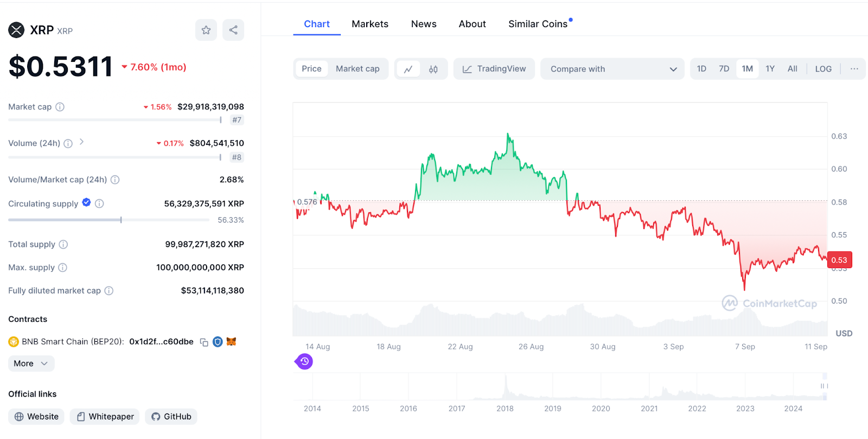Click the #7 market cap rank badge

(237, 120)
